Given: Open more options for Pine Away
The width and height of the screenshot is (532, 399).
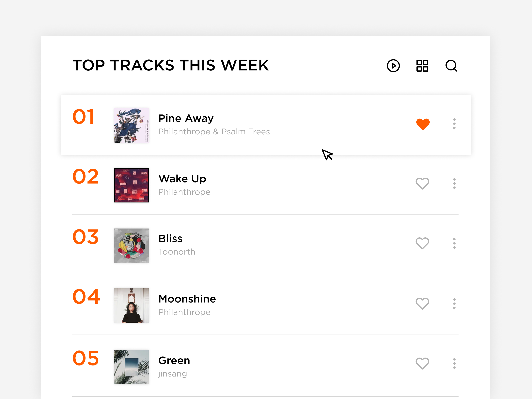Looking at the screenshot, I should [x=454, y=124].
